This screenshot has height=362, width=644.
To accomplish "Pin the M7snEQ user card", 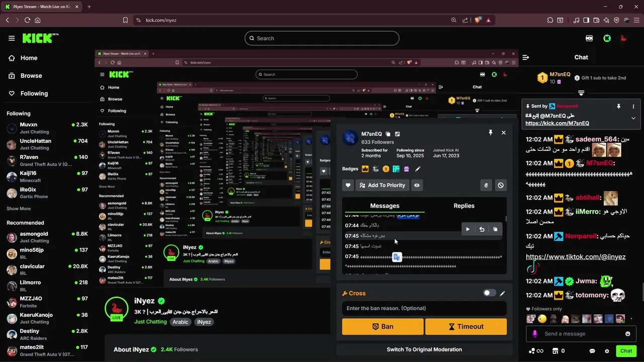I will pyautogui.click(x=491, y=133).
